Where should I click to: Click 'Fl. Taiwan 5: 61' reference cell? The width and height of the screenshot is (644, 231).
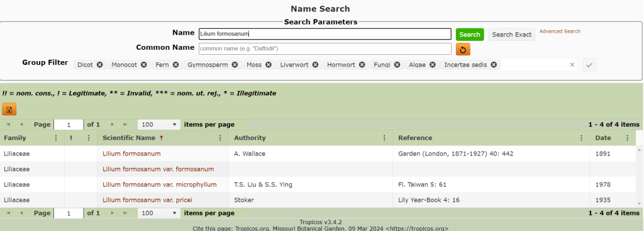coord(491,184)
